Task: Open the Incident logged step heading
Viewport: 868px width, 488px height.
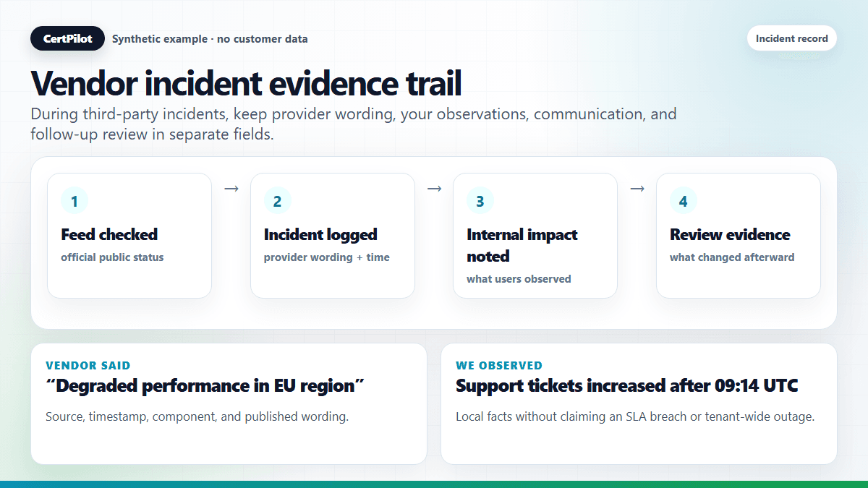Action: 320,234
